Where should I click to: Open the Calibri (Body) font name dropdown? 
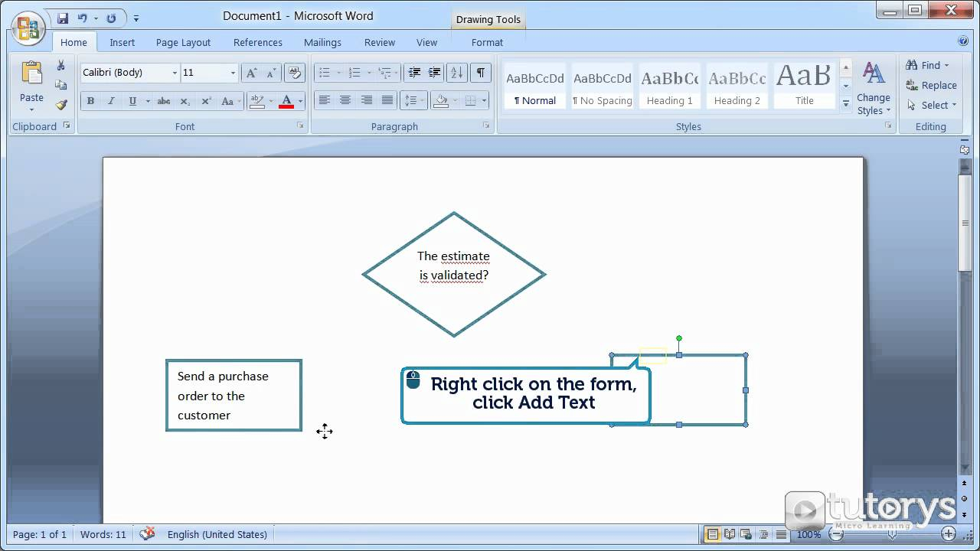pyautogui.click(x=175, y=73)
